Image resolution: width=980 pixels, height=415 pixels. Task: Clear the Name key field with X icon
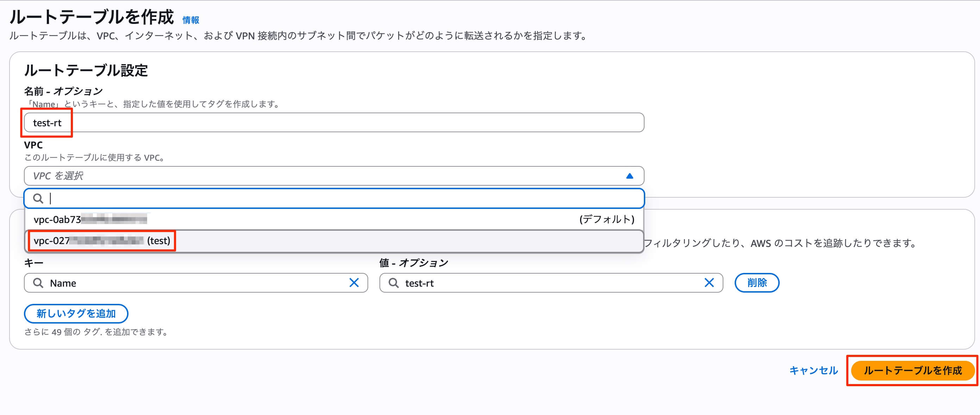point(354,283)
